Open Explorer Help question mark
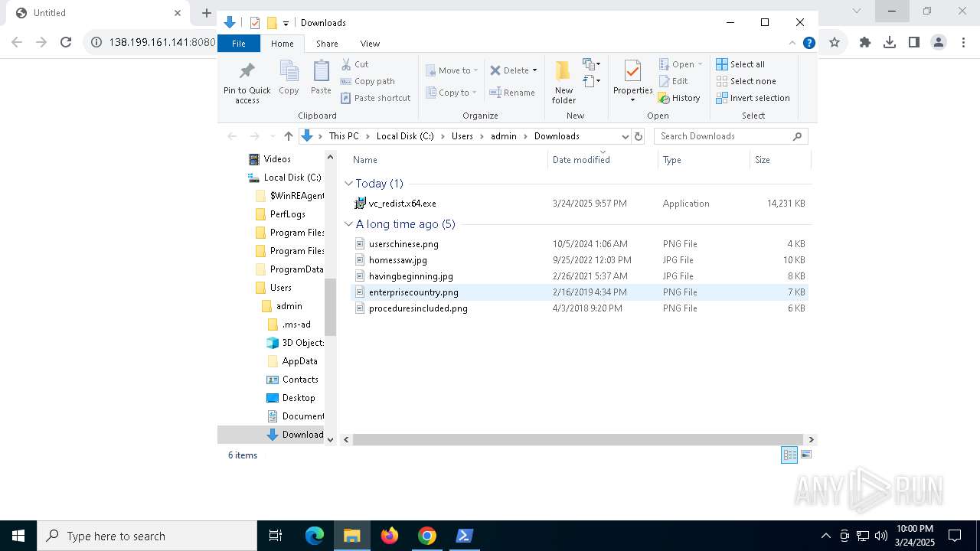980x551 pixels. (x=808, y=43)
